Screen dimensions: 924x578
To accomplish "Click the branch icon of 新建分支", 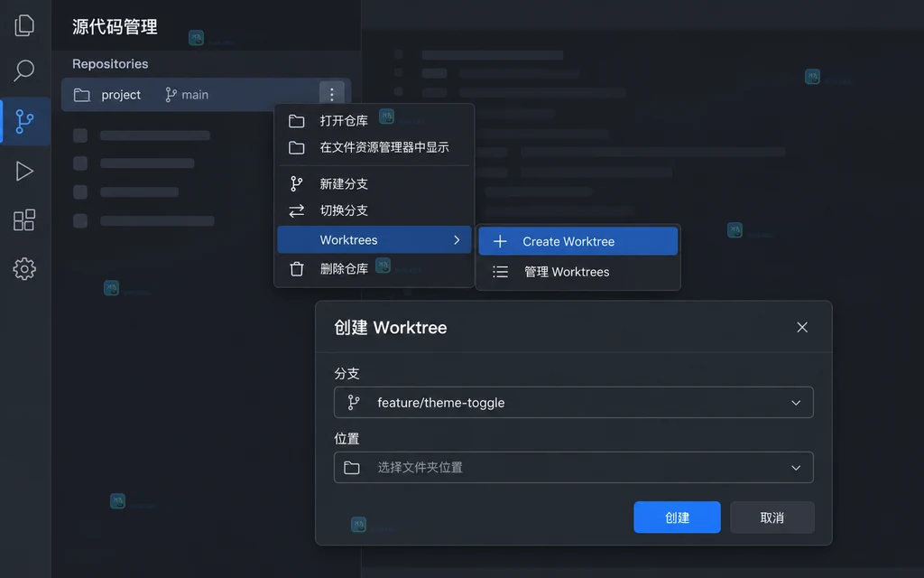I will coord(296,184).
